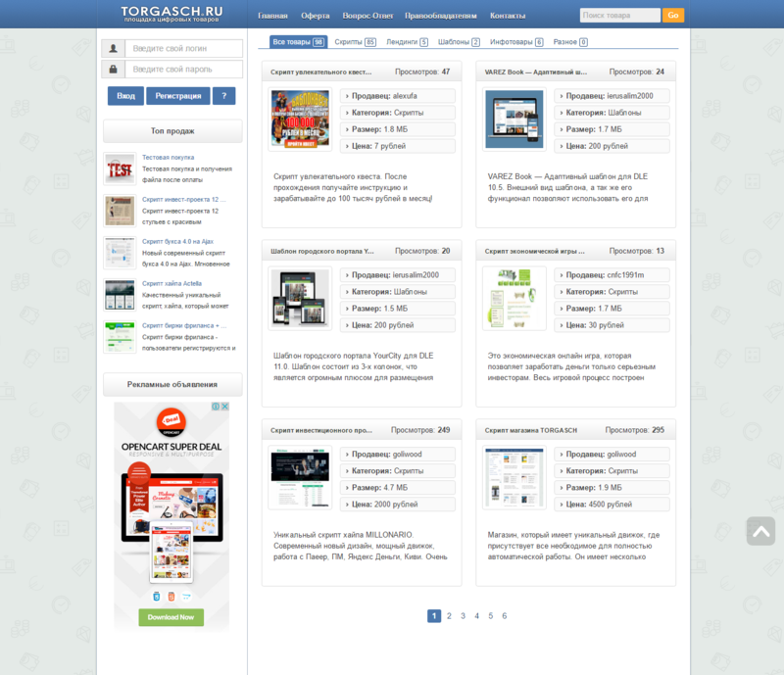Click the user icon beside login field
The height and width of the screenshot is (675, 784).
click(113, 49)
